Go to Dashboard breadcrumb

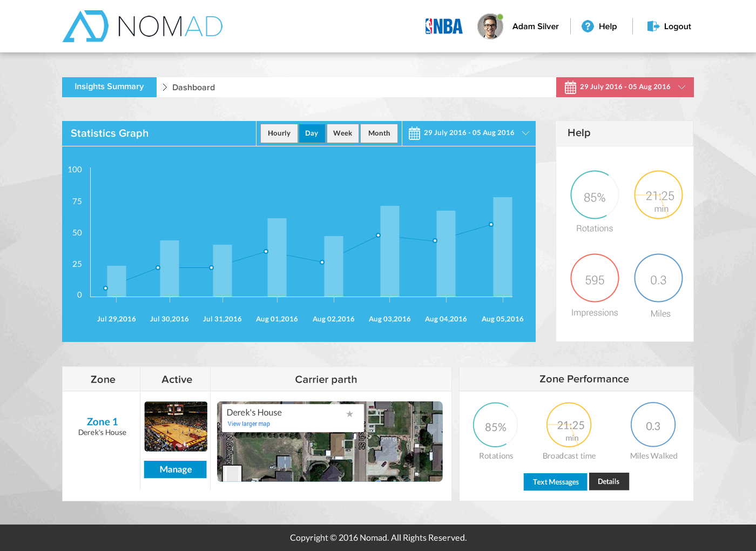[x=193, y=88]
